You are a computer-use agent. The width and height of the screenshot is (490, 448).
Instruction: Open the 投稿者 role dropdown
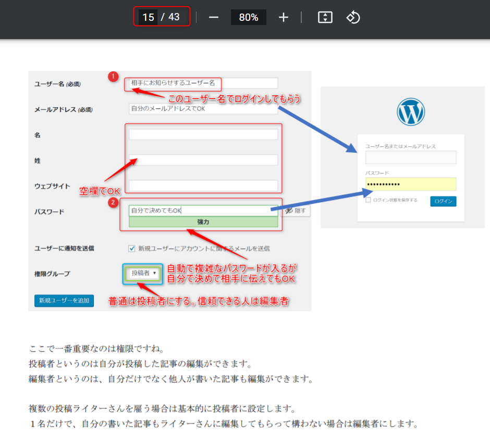pos(143,273)
